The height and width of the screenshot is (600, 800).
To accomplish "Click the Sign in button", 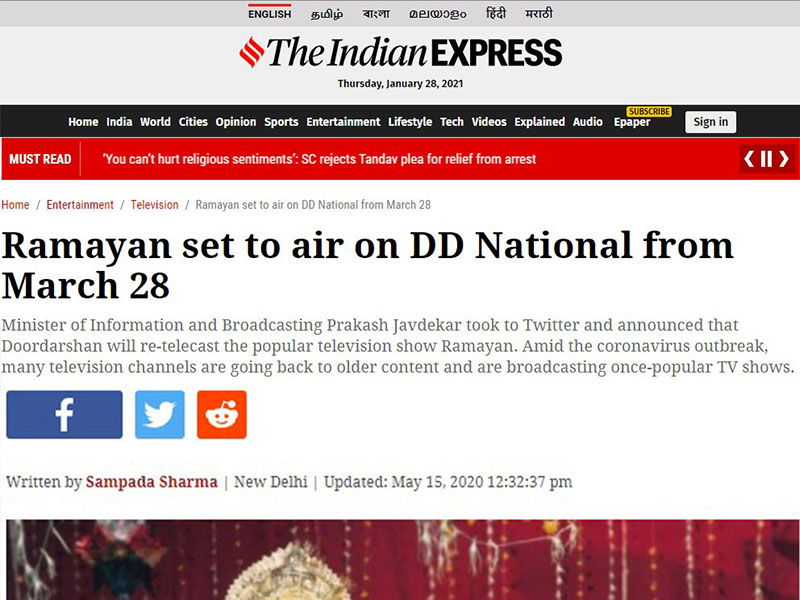I will coord(710,122).
